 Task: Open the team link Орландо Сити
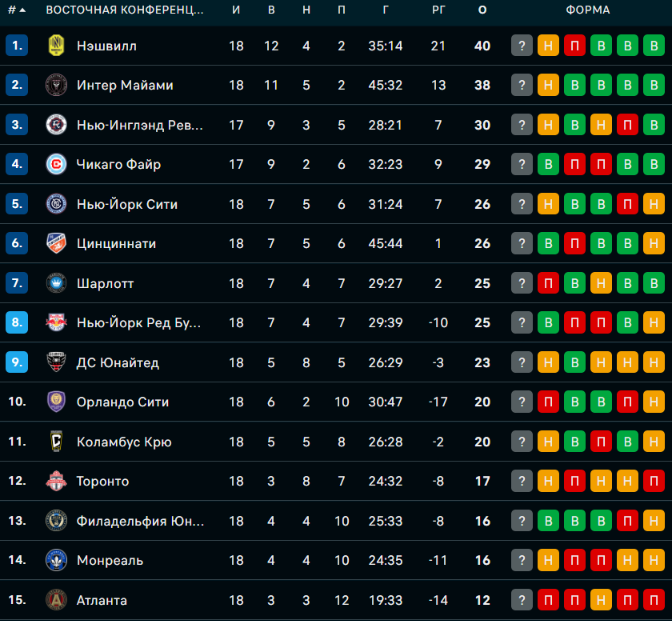[x=123, y=402]
